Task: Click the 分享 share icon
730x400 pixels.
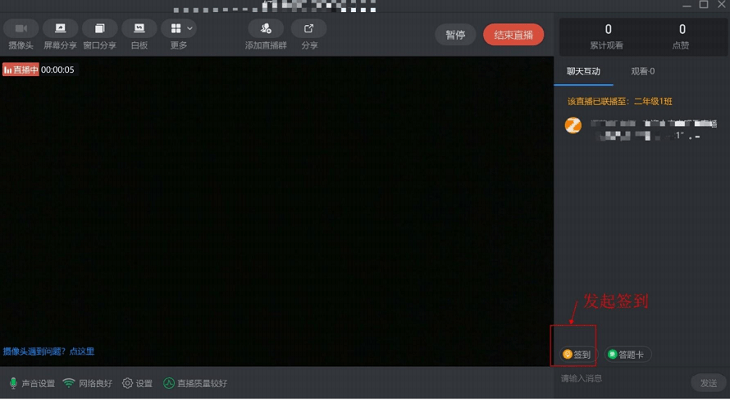Action: (309, 29)
